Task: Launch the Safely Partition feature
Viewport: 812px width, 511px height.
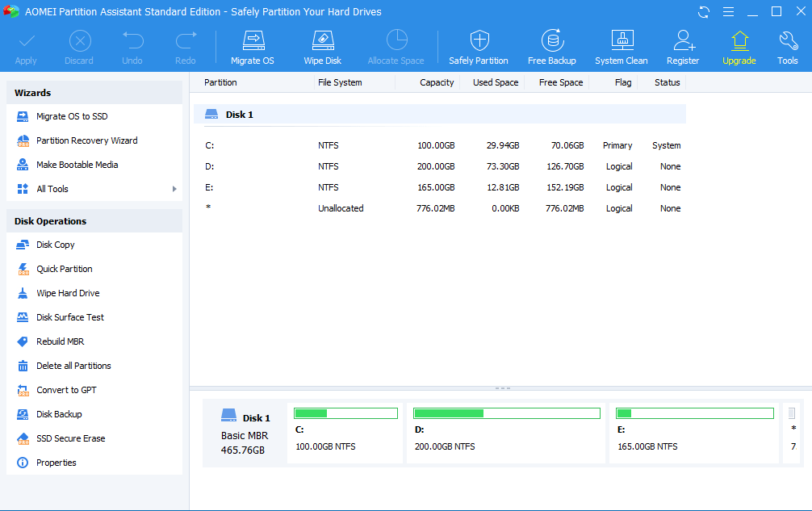Action: (478, 44)
